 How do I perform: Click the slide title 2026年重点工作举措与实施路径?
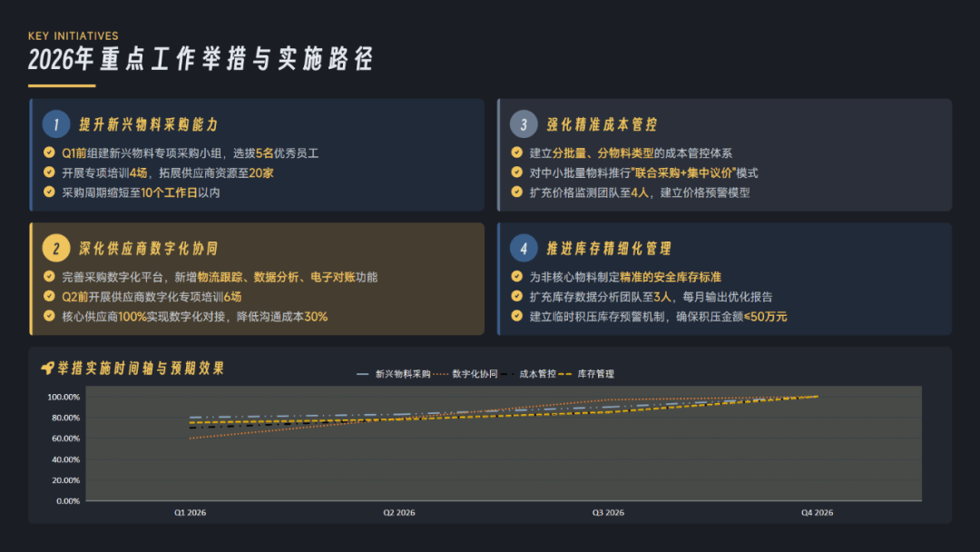[201, 61]
